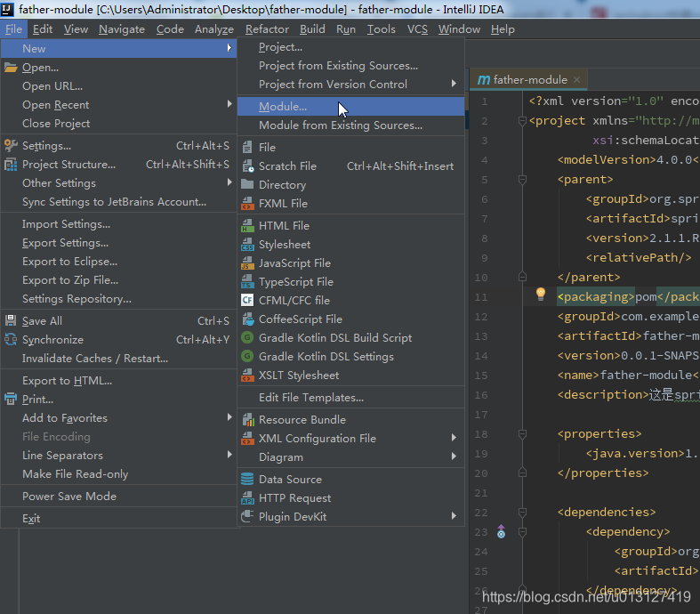Image resolution: width=700 pixels, height=614 pixels.
Task: Click the Settings wrench icon
Action: 11,146
